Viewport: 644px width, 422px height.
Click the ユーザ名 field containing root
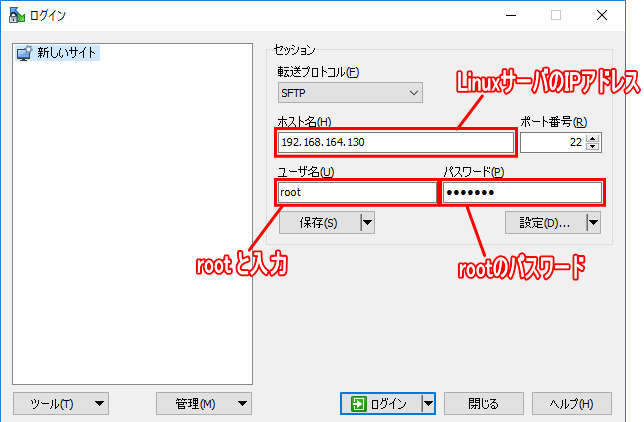tap(356, 192)
